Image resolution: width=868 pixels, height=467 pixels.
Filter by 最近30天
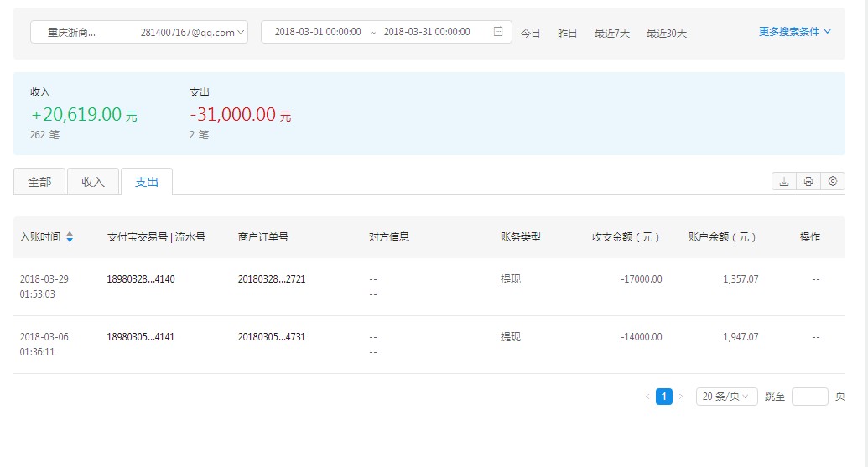[667, 34]
